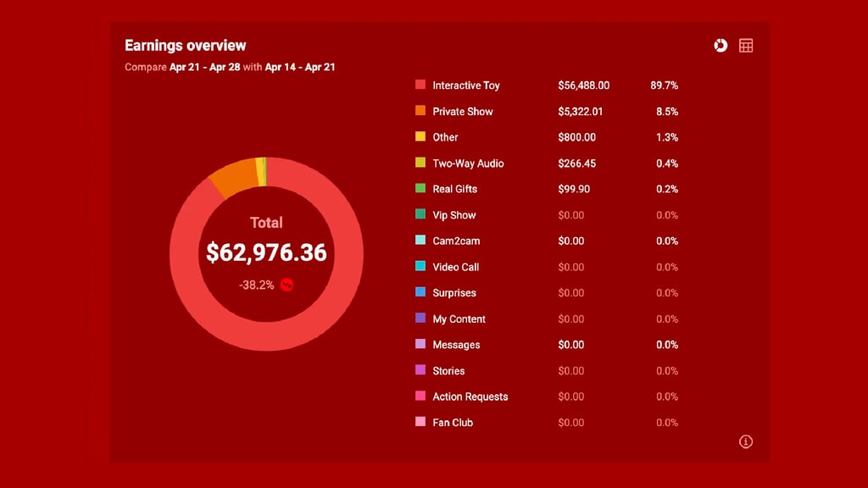Select the Cam2cam legend entry
868x488 pixels.
click(456, 241)
